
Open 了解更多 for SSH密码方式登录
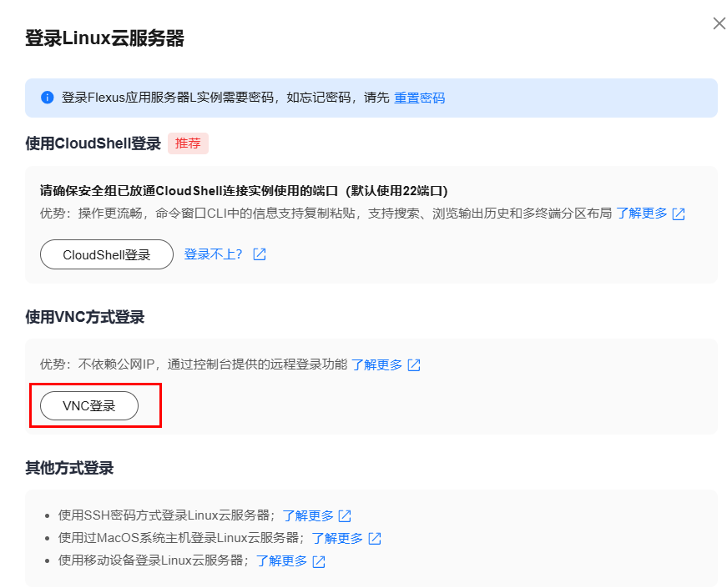[308, 515]
